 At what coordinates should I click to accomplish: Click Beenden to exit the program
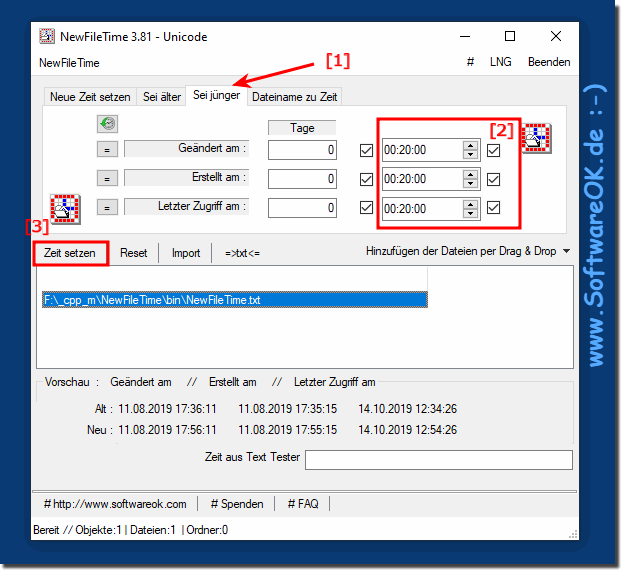[549, 62]
